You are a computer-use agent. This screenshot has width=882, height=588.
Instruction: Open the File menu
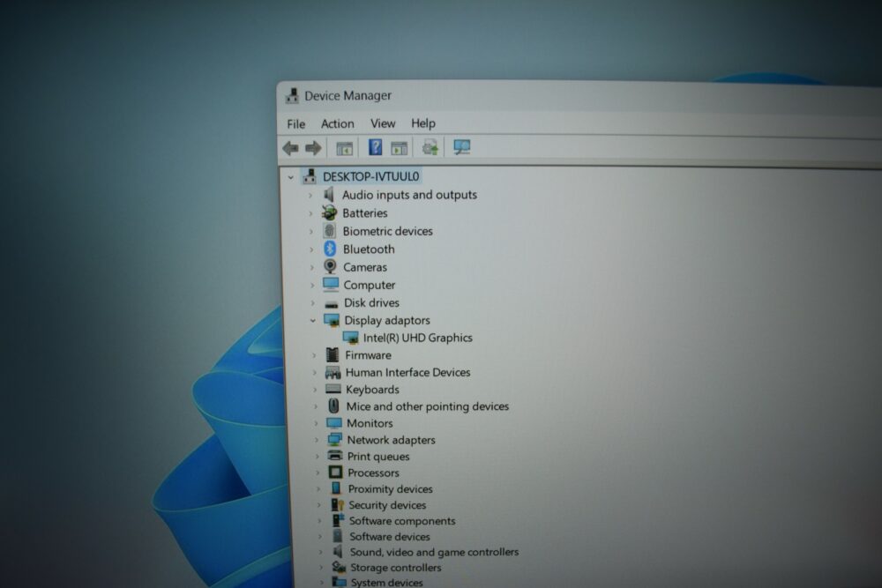295,123
